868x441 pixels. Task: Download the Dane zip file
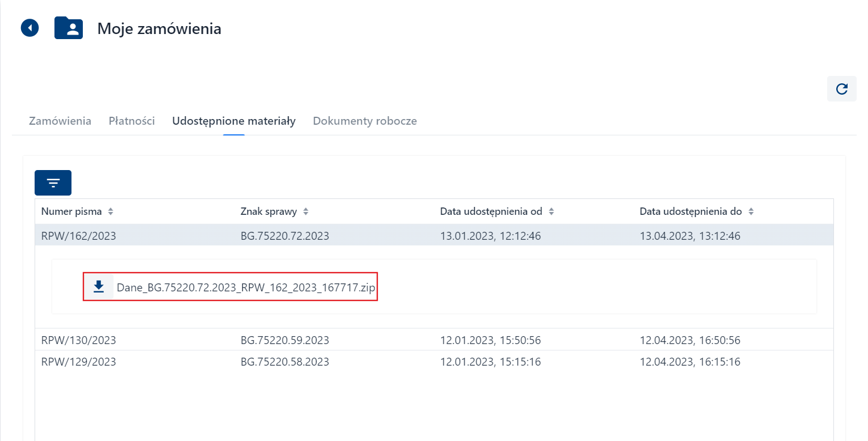point(99,287)
